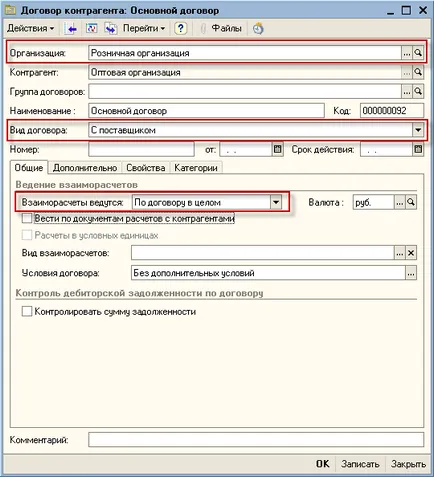Click the Вид взаиморасчетов input field

(263, 253)
